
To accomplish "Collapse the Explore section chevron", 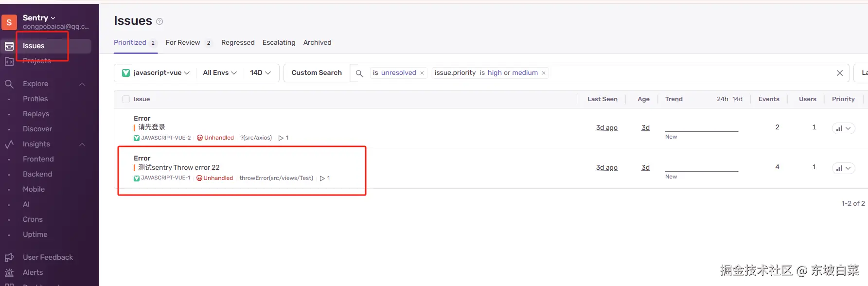I will pyautogui.click(x=82, y=84).
